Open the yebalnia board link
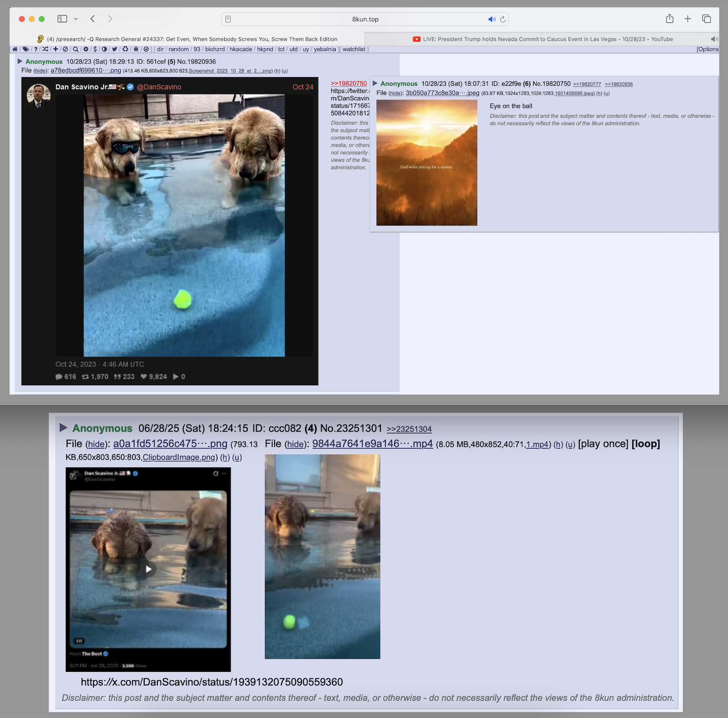The height and width of the screenshot is (718, 728). click(x=325, y=49)
